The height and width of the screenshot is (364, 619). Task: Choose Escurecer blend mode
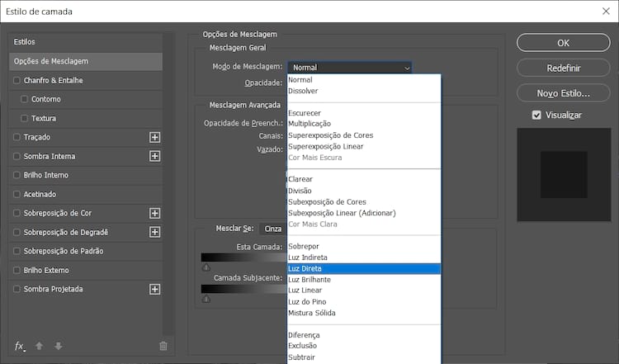click(x=364, y=113)
